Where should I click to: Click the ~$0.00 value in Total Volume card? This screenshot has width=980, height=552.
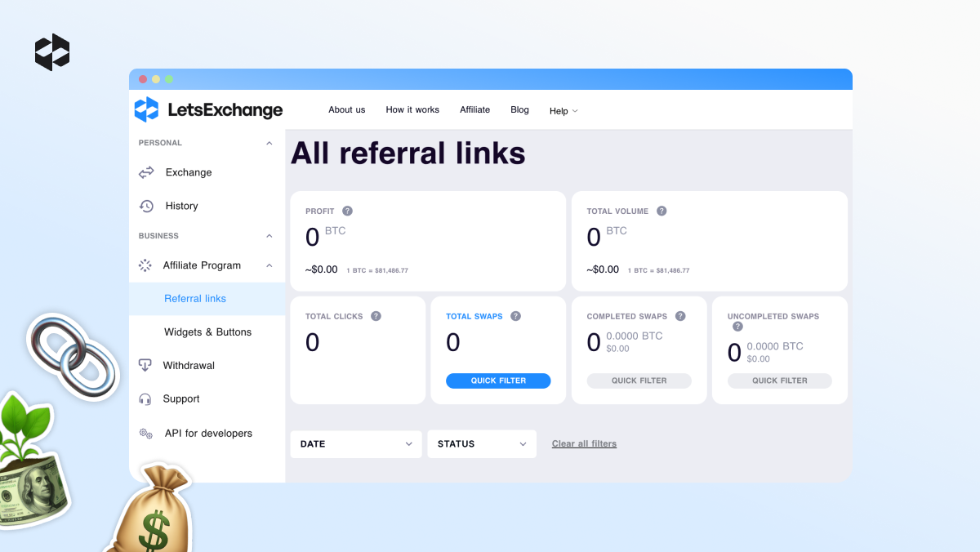click(x=603, y=269)
